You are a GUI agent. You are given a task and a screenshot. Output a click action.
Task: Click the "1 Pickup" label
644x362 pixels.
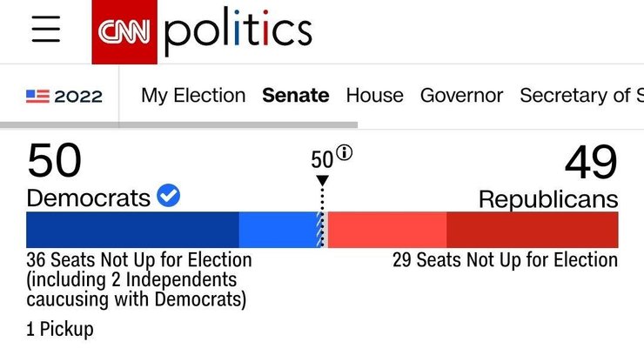[60, 330]
